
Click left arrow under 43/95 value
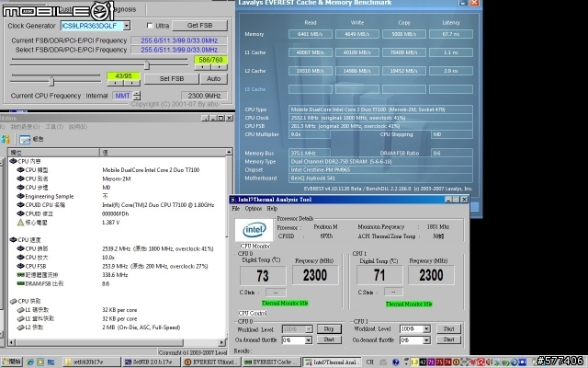[115, 83]
